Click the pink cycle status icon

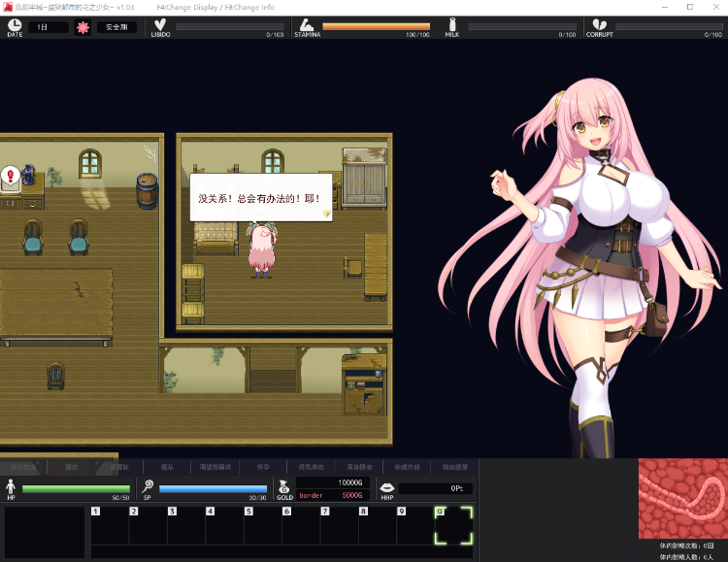coord(83,27)
